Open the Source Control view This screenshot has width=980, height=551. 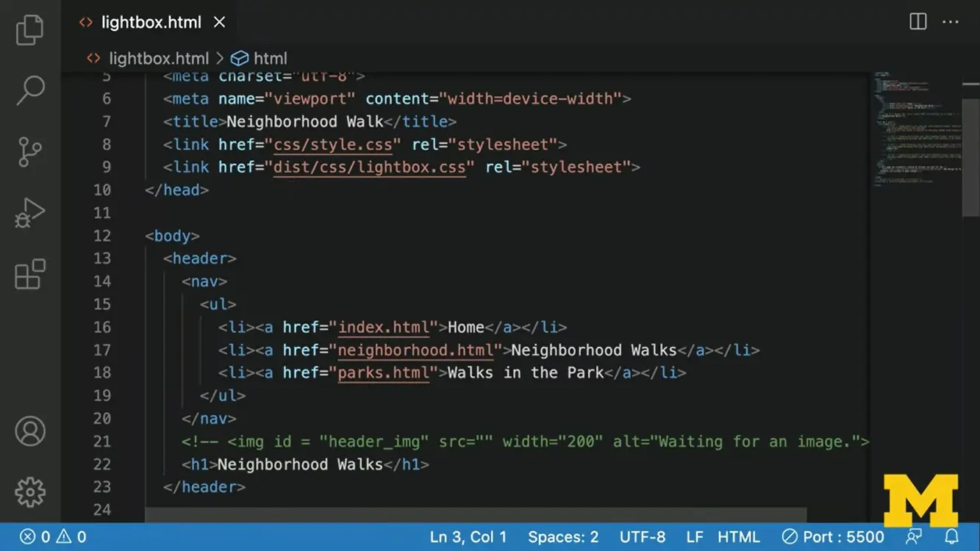(x=30, y=152)
